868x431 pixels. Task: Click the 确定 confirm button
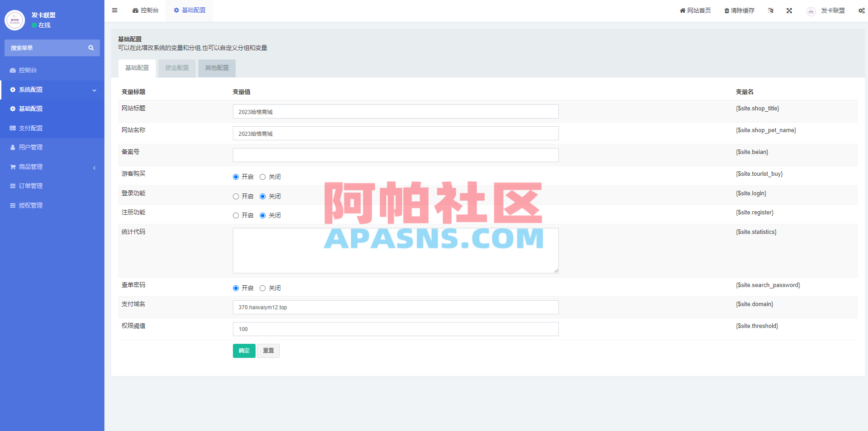(244, 350)
